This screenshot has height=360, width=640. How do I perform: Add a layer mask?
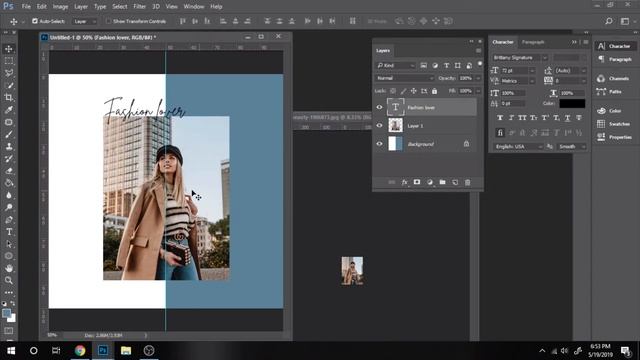pyautogui.click(x=417, y=182)
